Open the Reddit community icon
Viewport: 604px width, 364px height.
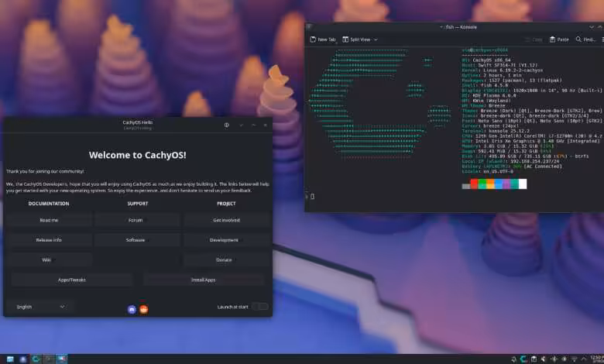[x=144, y=309]
